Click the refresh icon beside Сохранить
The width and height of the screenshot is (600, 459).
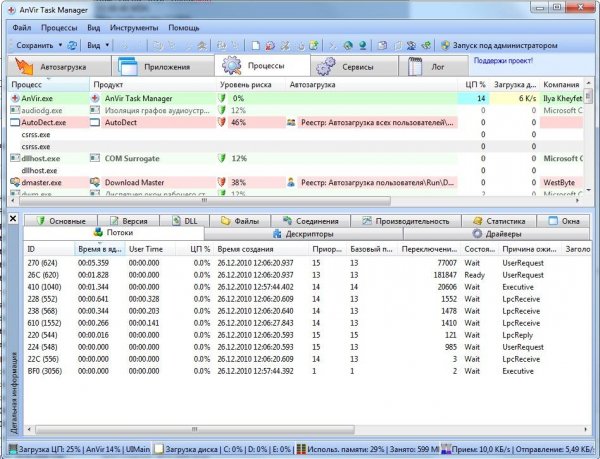(x=72, y=46)
